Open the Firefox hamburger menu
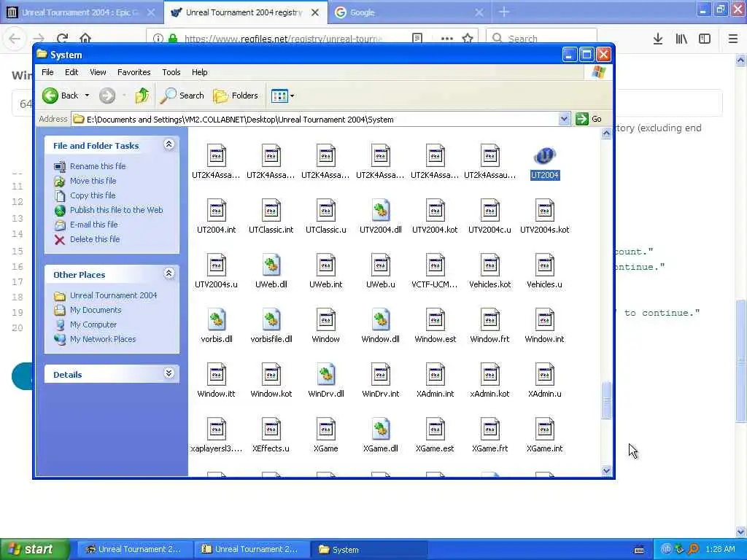The height and width of the screenshot is (560, 747). click(x=733, y=39)
